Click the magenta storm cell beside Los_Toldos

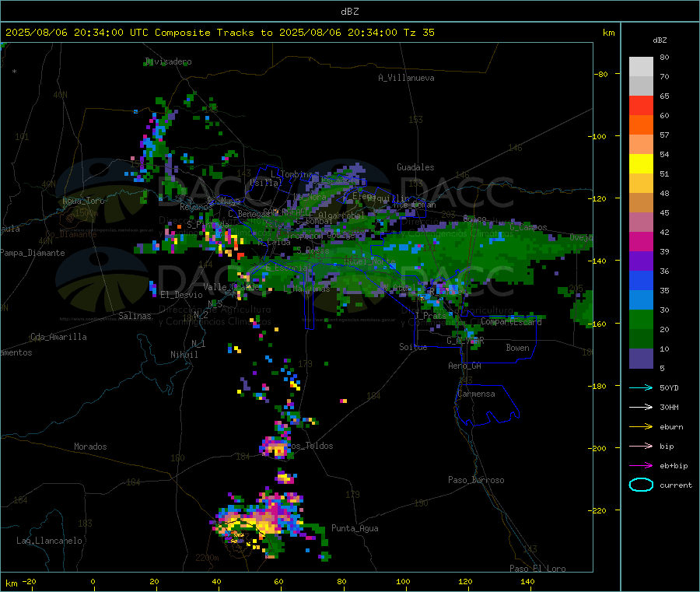pyautogui.click(x=276, y=447)
